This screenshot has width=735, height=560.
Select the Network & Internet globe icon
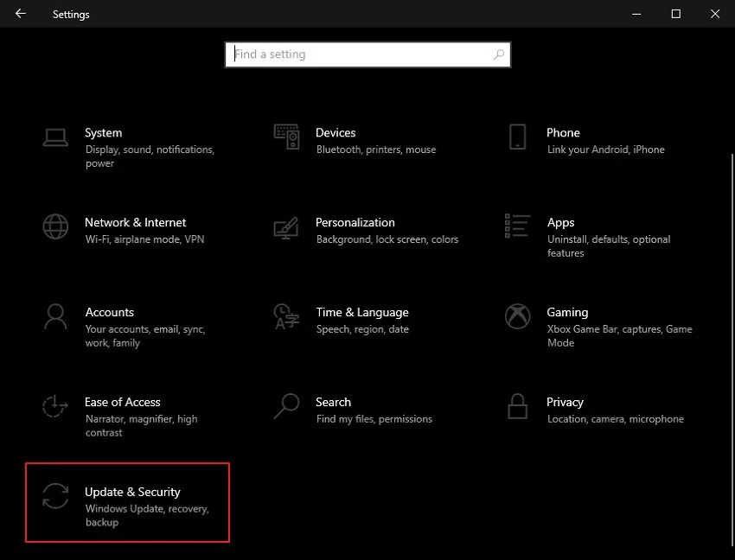click(55, 226)
